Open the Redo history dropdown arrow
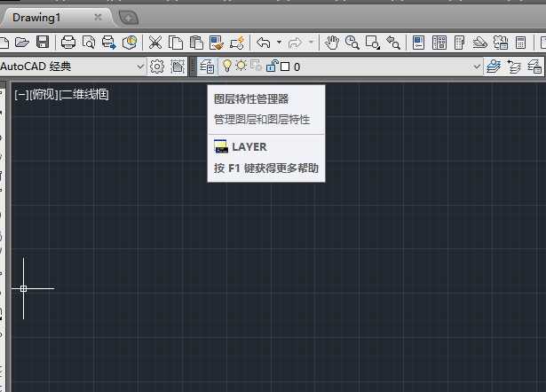546x392 pixels. coord(312,42)
